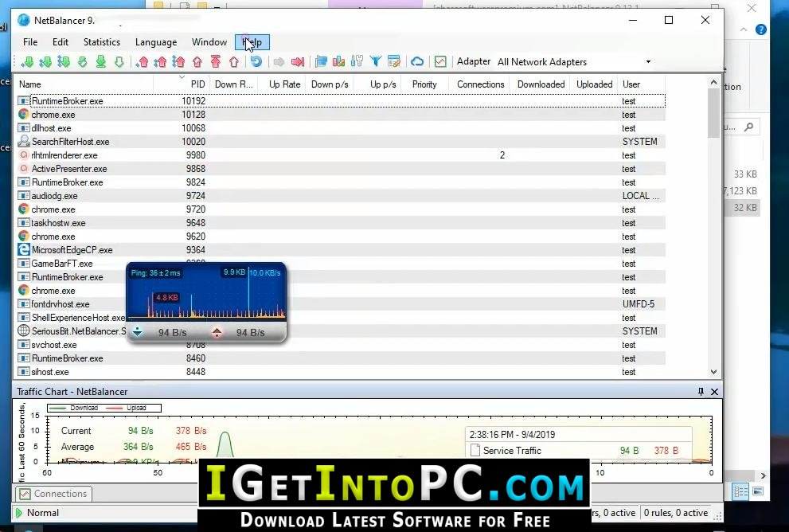
Task: Sort by the Down Rate column
Action: 233,84
